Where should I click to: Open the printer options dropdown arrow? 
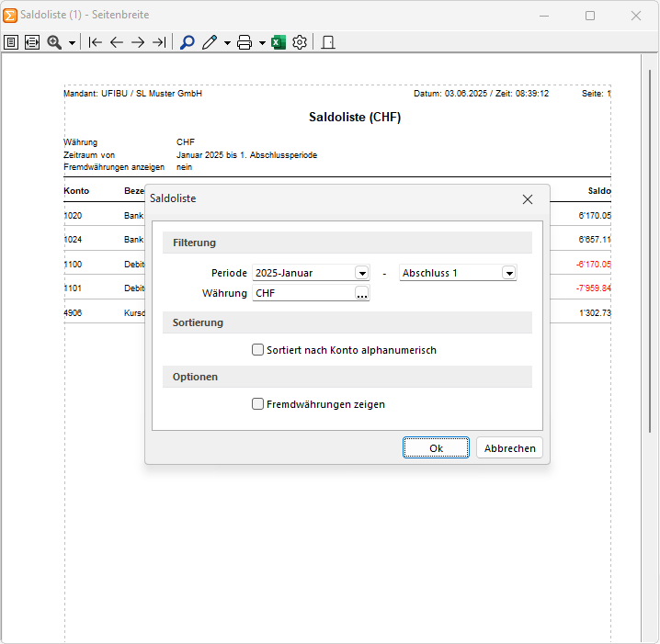click(262, 43)
